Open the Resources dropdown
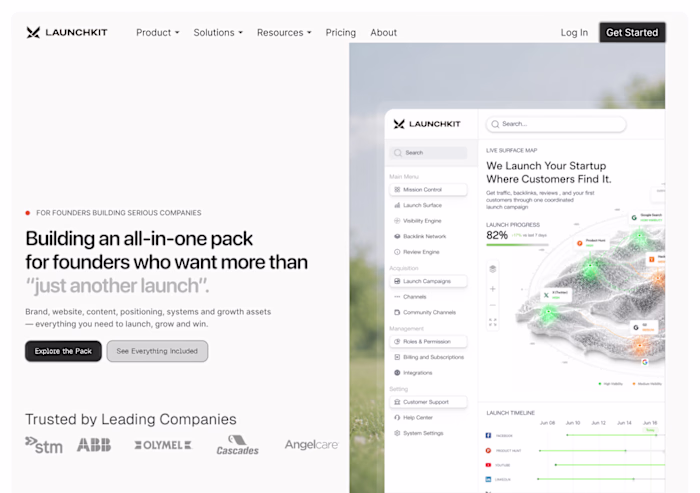This screenshot has width=700, height=493. click(284, 33)
